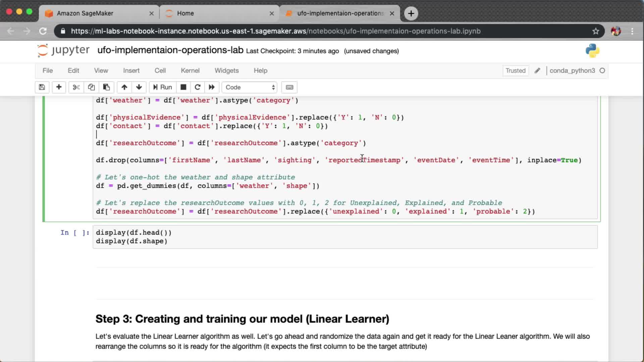Open the Cell menu
This screenshot has height=362, width=644.
coord(160,71)
